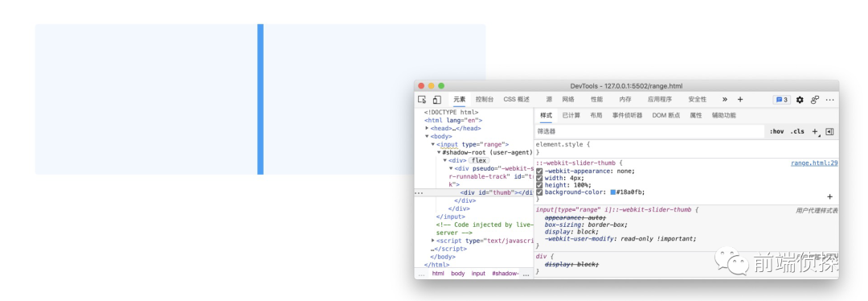Viewport: 868px width, 301px height.
Task: Select the DOM 断点 sub-tab
Action: coord(666,115)
